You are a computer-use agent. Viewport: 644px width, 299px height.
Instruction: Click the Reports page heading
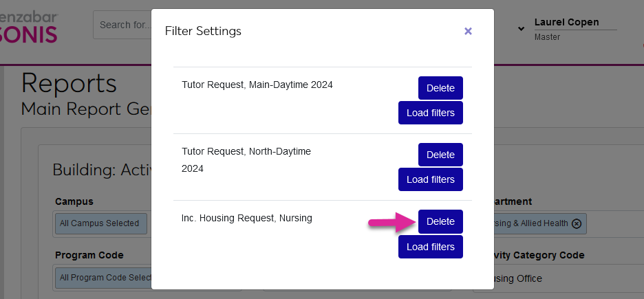click(x=69, y=82)
